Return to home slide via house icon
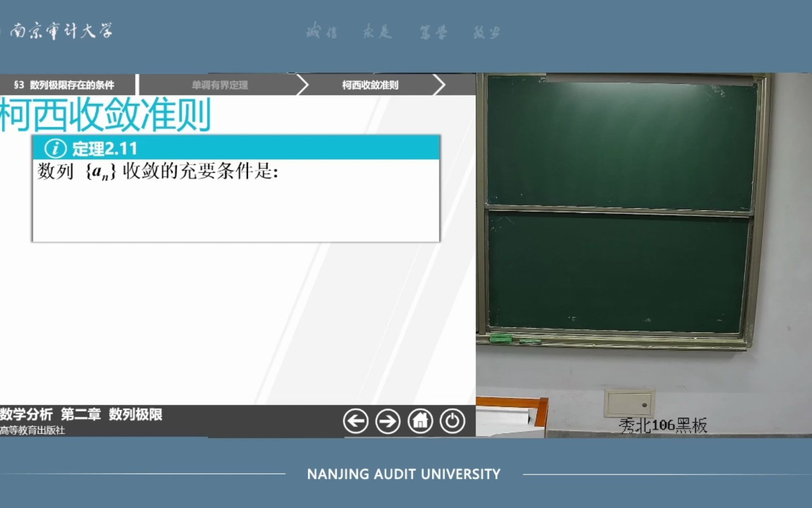This screenshot has width=812, height=508. 420,421
